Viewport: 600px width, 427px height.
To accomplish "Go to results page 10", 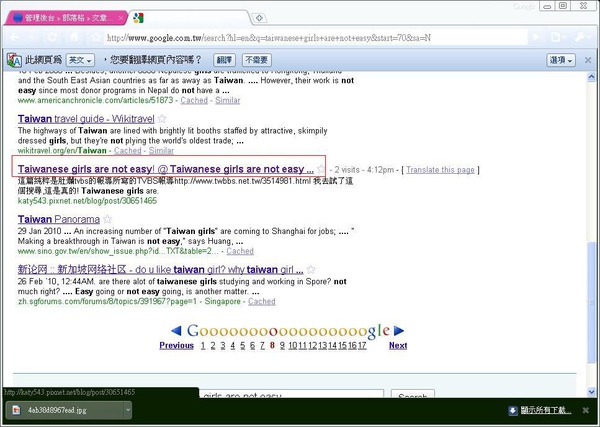I will click(293, 346).
